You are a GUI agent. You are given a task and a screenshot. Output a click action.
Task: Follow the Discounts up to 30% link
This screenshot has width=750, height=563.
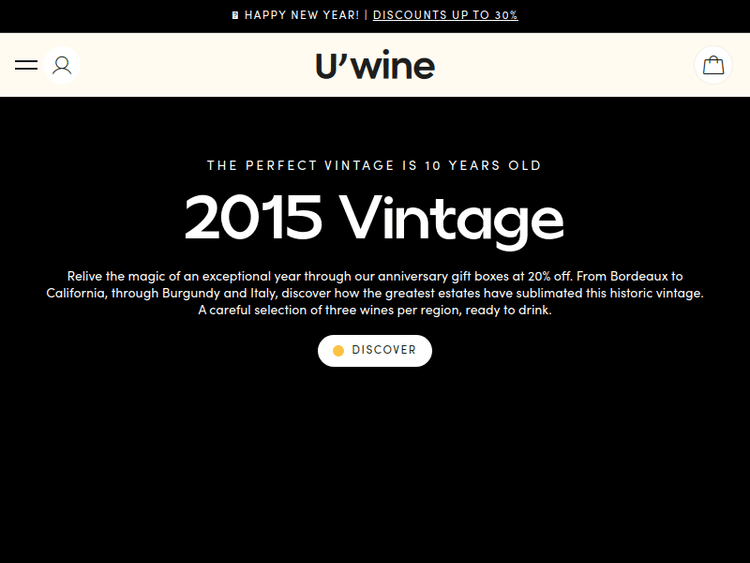pos(445,15)
